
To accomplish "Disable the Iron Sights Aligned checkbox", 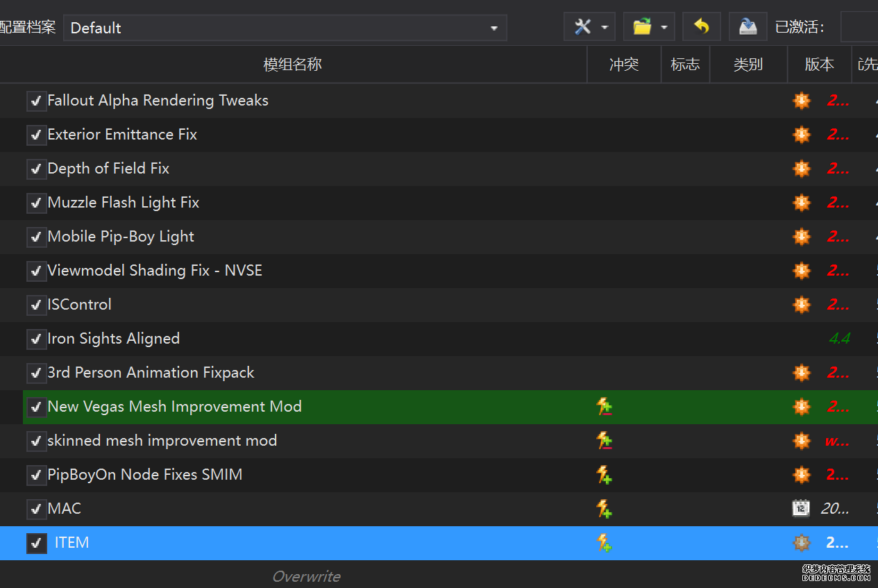I will point(36,339).
